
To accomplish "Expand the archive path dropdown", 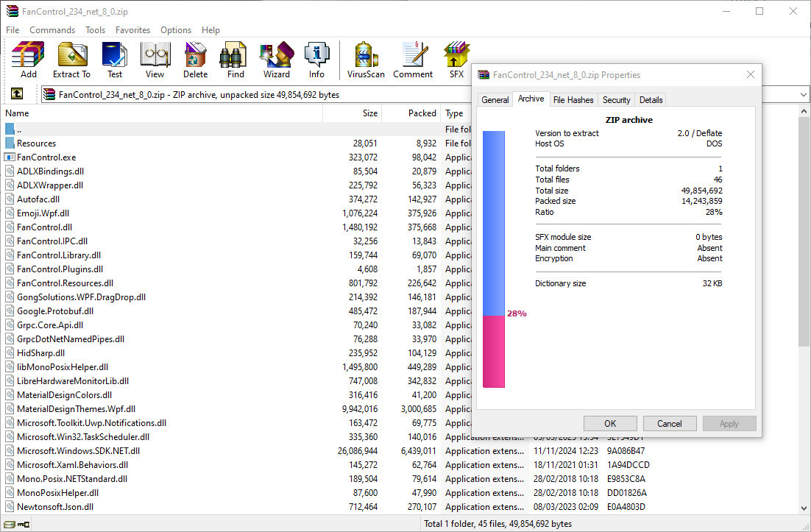I will click(x=802, y=94).
